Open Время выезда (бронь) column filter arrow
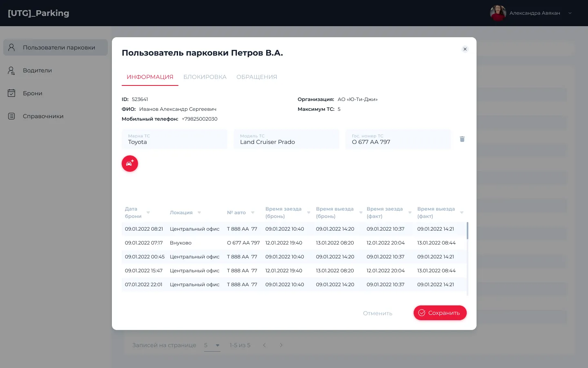The width and height of the screenshot is (588, 368). [x=361, y=213]
